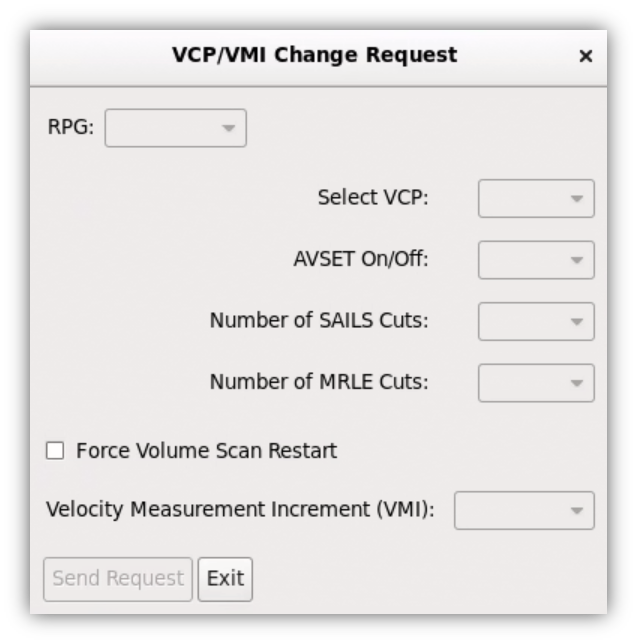The height and width of the screenshot is (644, 637).
Task: Close the VCP/VMI Change Request dialog
Action: 585,56
